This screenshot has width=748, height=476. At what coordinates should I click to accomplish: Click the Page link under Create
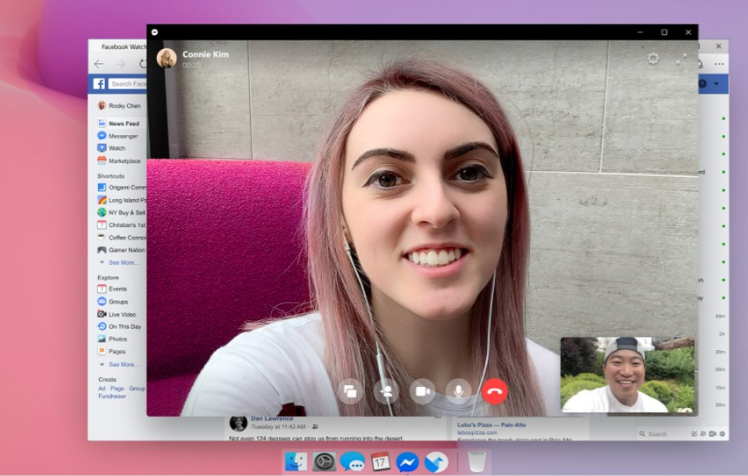tap(117, 388)
